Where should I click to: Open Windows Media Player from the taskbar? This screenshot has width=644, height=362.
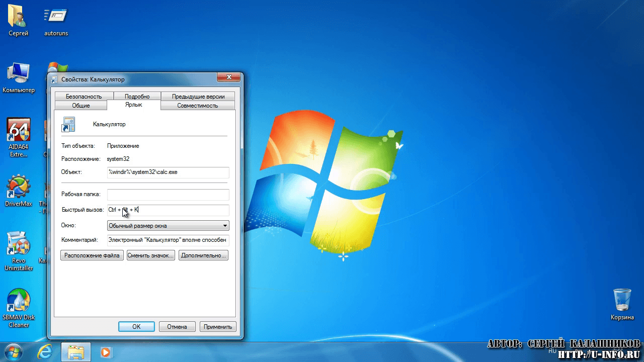click(x=106, y=352)
